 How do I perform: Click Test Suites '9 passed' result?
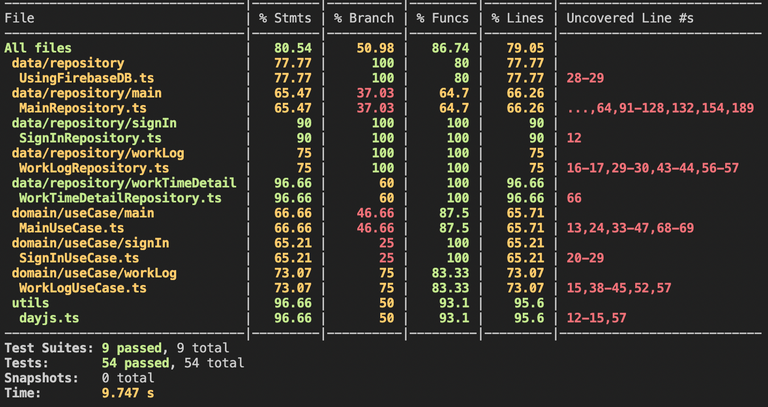[132, 348]
